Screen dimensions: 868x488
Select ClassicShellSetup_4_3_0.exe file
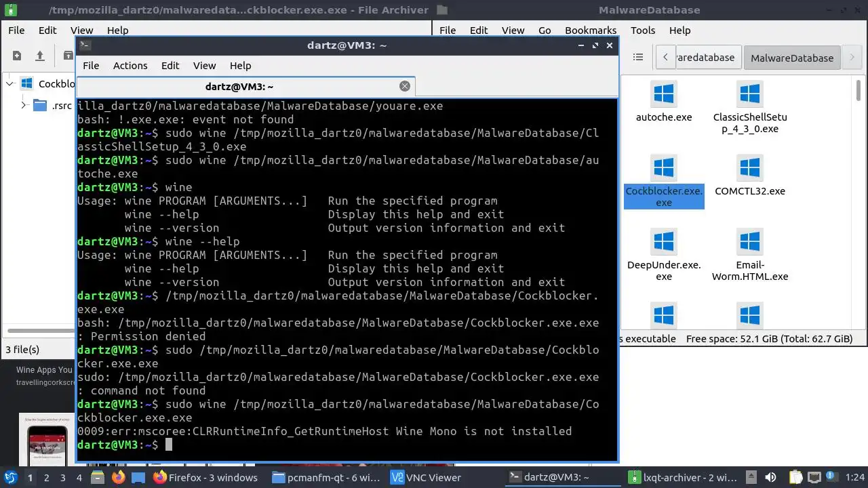click(x=750, y=108)
